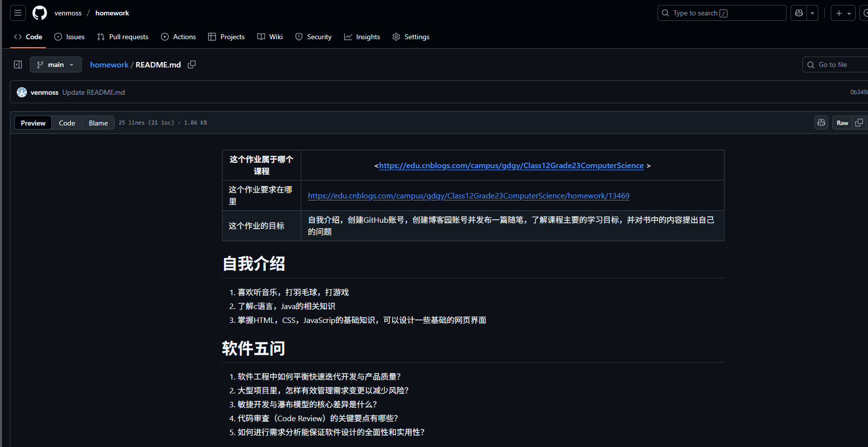Screen dimensions: 868x447
Task: Click question starting '如何进行需求分析'
Action: click(331, 432)
